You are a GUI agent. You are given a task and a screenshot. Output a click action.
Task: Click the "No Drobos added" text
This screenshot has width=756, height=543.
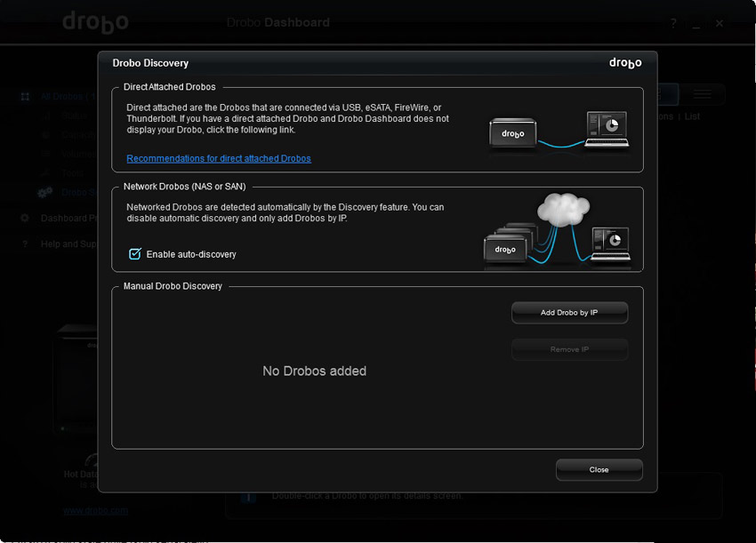tap(314, 371)
